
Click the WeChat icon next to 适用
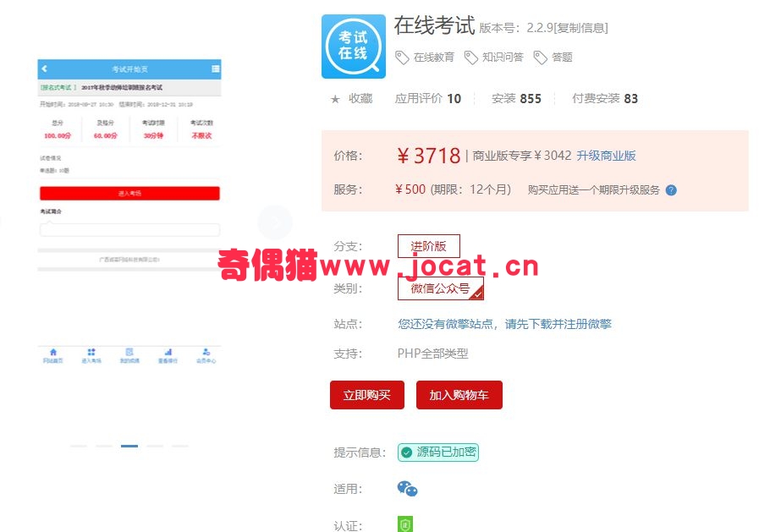pos(407,489)
